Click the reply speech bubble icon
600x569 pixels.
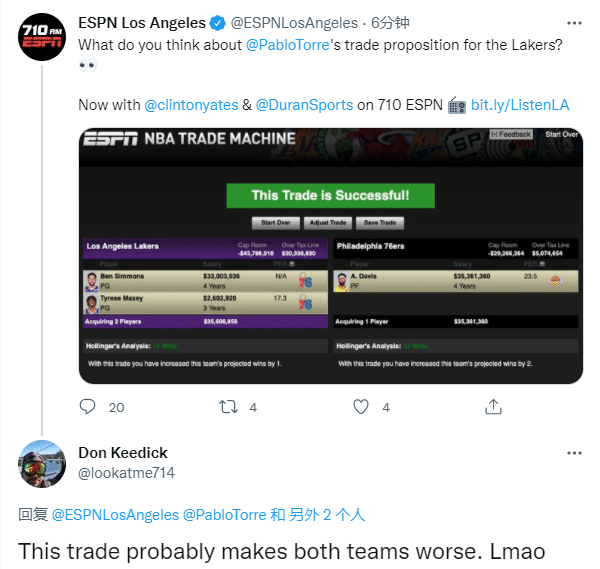(x=87, y=406)
